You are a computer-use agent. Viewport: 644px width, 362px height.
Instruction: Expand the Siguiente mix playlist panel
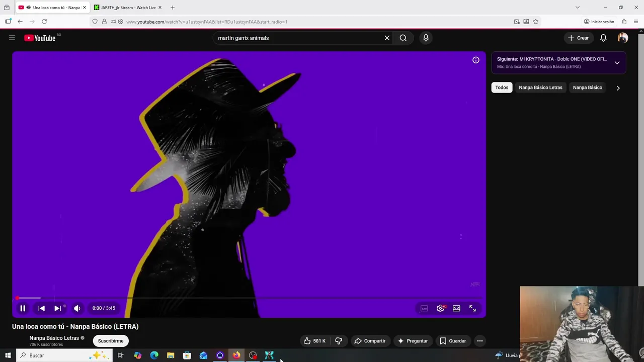click(617, 63)
